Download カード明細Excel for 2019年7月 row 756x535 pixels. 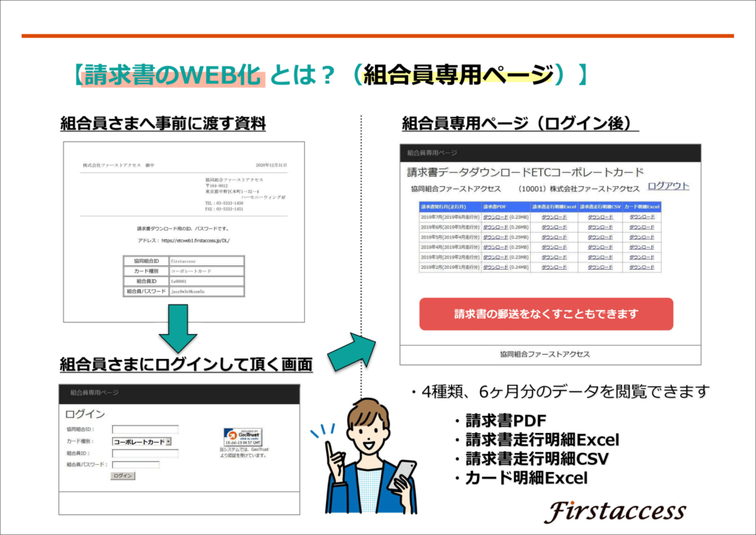click(x=642, y=217)
